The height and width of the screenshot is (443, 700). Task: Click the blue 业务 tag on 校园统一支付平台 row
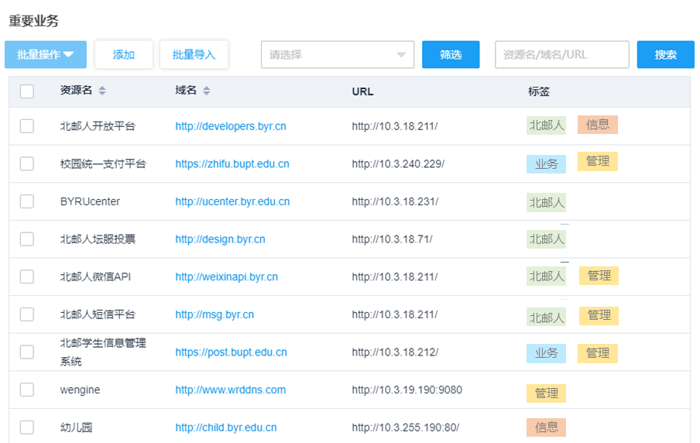pyautogui.click(x=546, y=163)
